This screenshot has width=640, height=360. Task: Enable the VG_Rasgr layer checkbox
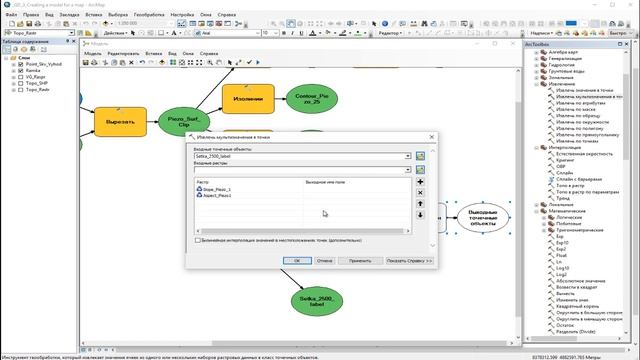[20, 77]
